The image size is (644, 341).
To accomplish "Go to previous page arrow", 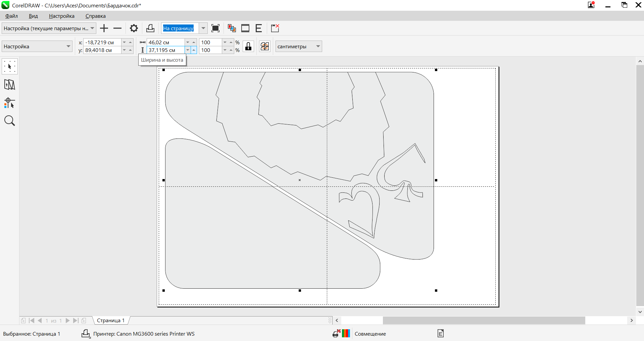I will 40,321.
